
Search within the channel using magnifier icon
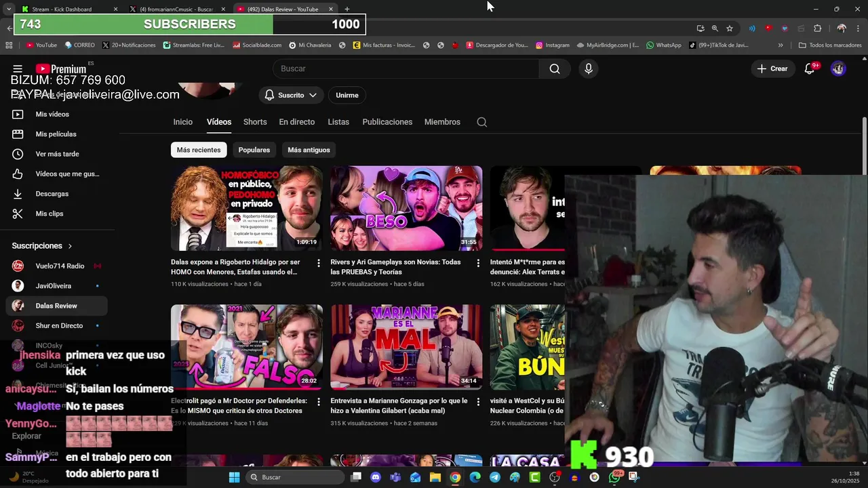(x=481, y=122)
